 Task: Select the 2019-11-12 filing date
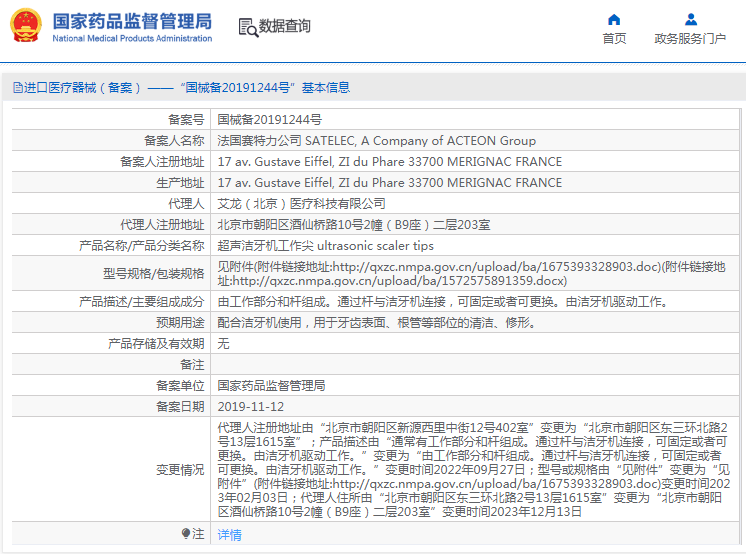click(250, 406)
